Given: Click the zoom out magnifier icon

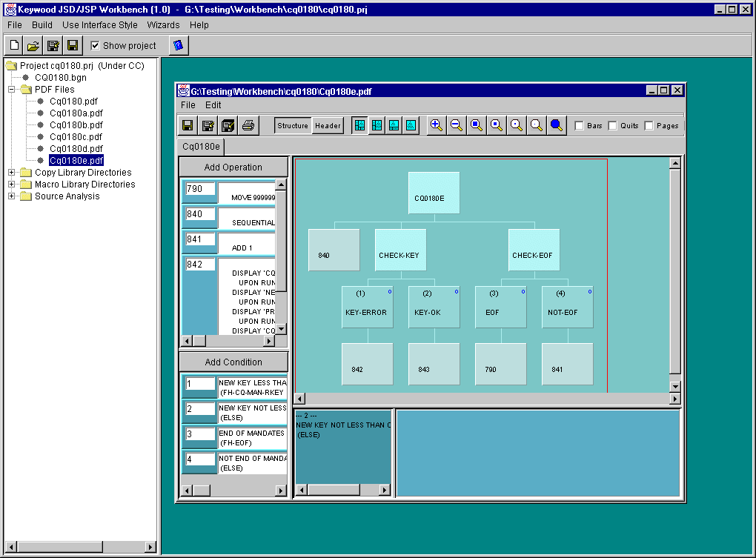Looking at the screenshot, I should pos(457,125).
